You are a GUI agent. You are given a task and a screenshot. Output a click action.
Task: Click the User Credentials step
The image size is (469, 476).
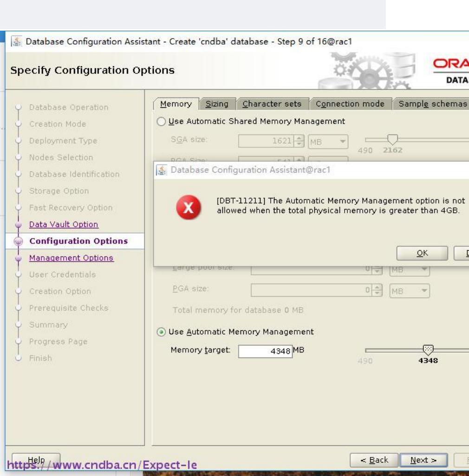[x=63, y=274]
